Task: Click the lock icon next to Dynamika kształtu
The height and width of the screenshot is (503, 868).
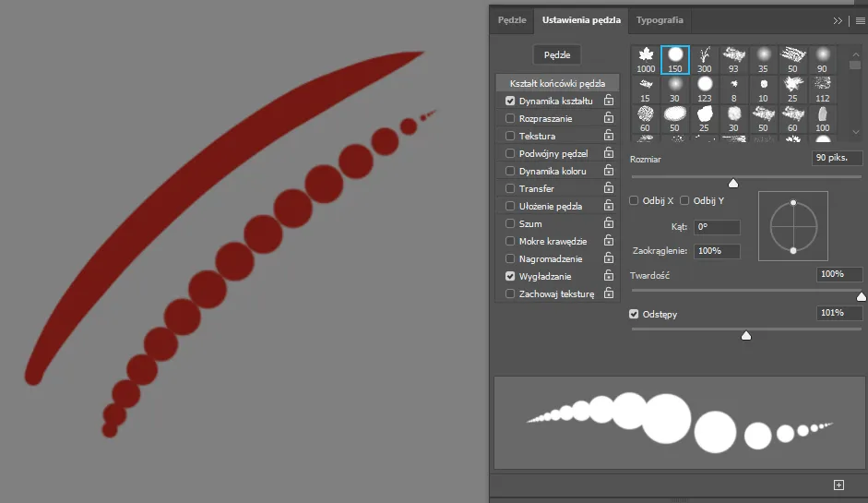Action: 609,101
